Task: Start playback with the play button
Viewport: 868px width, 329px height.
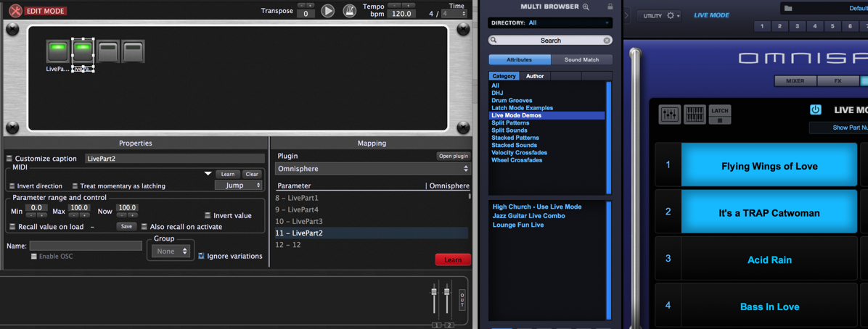Action: (x=328, y=10)
